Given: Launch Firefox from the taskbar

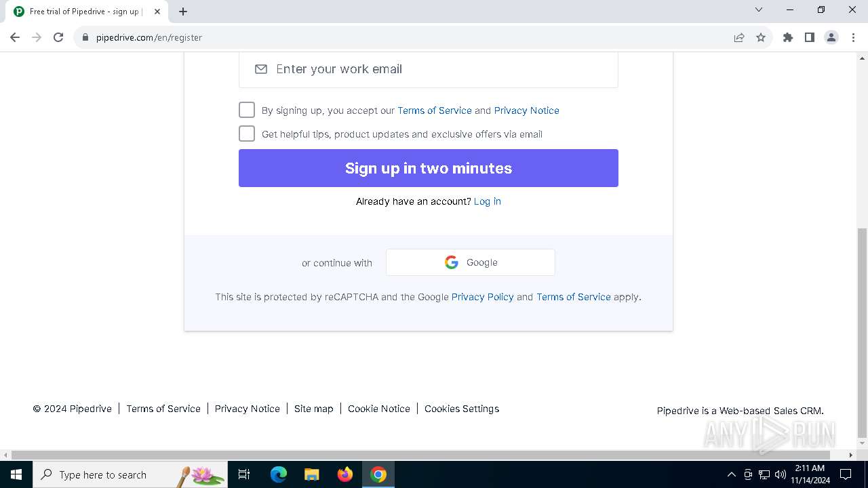Looking at the screenshot, I should click(345, 474).
